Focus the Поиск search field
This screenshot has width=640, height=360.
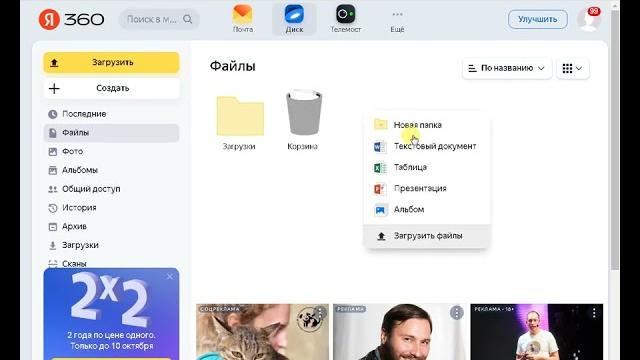click(159, 19)
